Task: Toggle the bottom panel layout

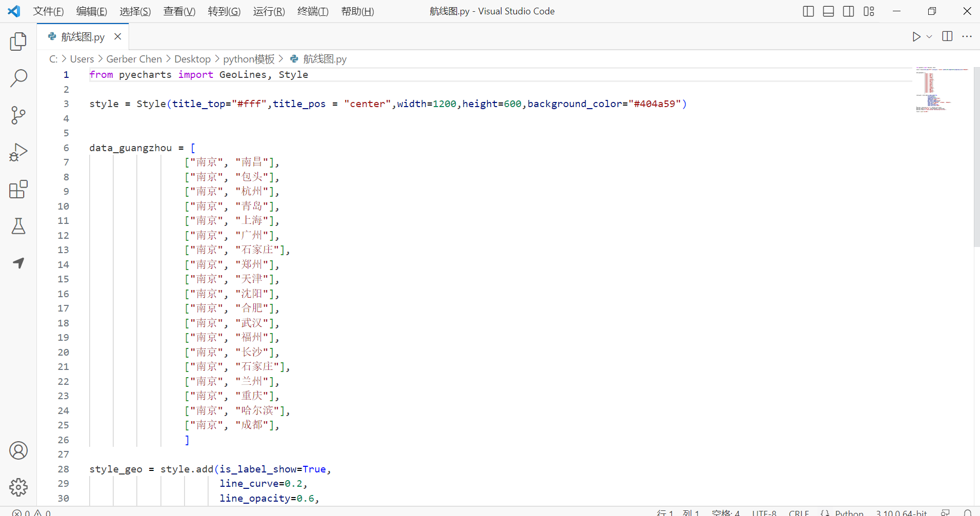Action: click(x=828, y=11)
